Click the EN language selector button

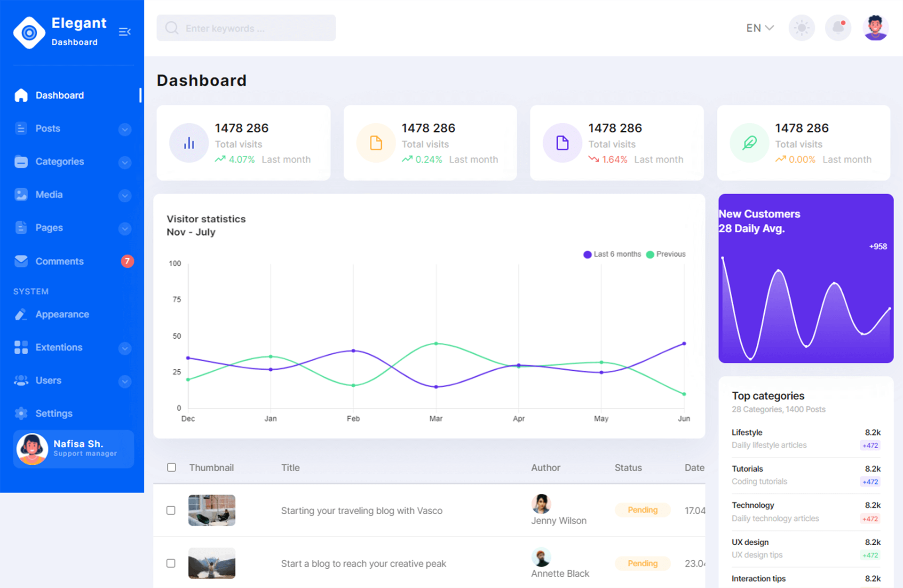pyautogui.click(x=759, y=28)
